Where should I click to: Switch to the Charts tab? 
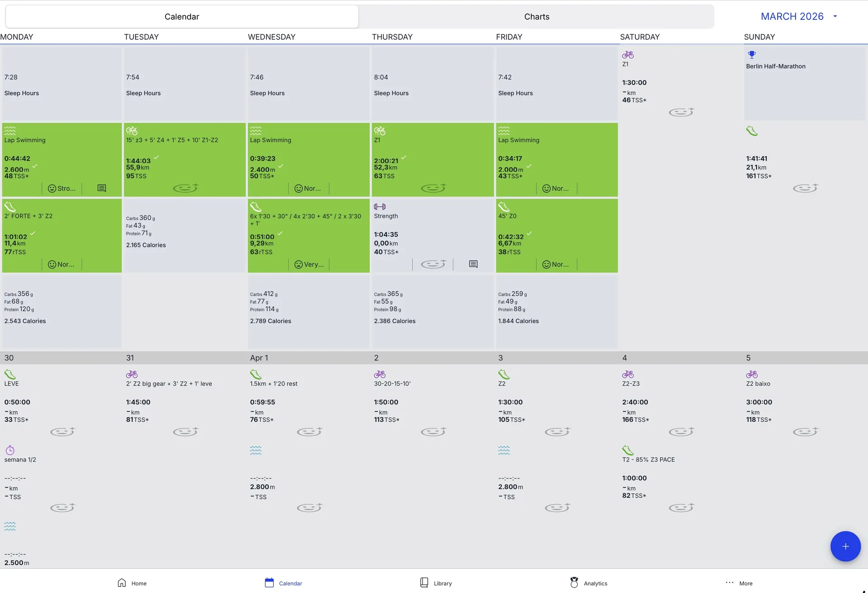(536, 17)
